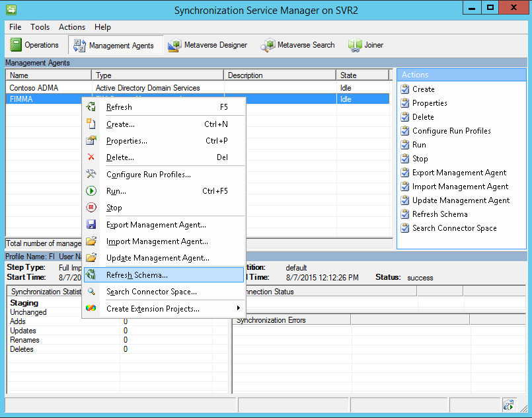Click Properties link in Actions pane
The image size is (532, 418).
coord(430,103)
